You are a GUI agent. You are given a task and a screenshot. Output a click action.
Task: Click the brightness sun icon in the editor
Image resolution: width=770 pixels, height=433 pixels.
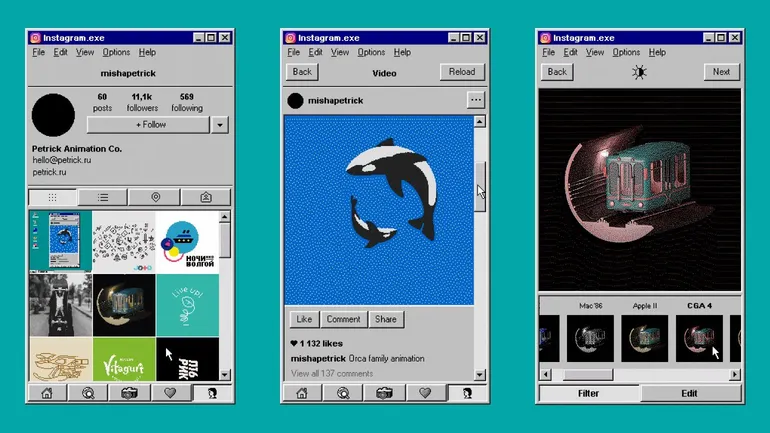point(639,72)
